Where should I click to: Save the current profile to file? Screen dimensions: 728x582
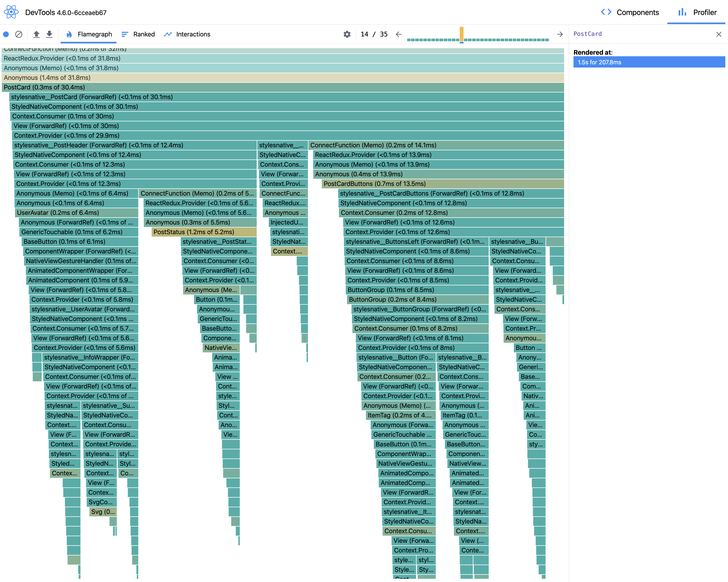click(49, 34)
